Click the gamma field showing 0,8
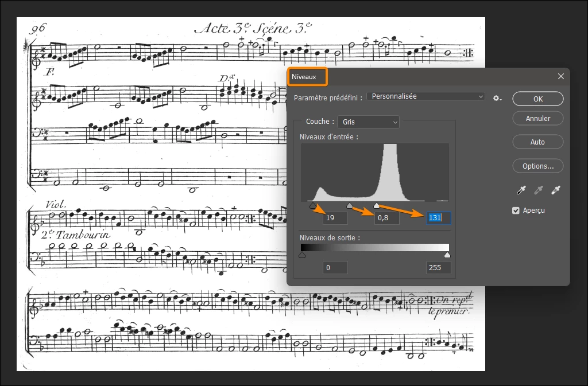The image size is (588, 386). click(x=386, y=218)
